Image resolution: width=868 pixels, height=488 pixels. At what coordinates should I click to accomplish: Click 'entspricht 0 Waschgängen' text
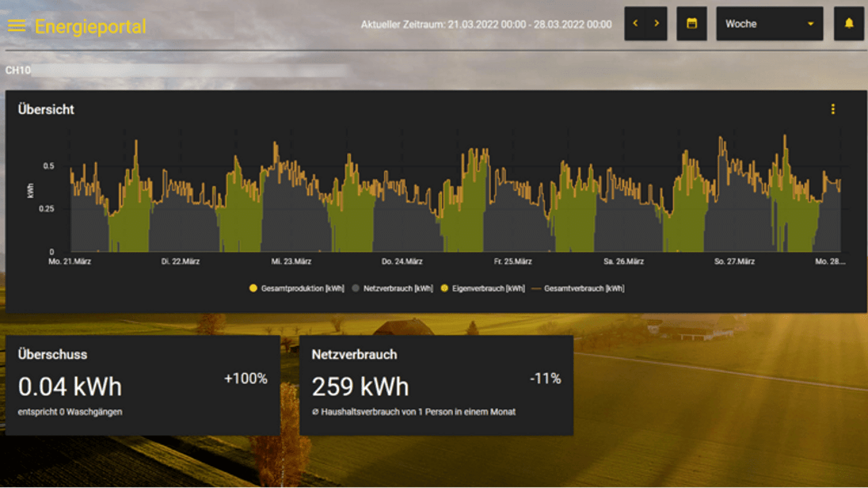[70, 412]
